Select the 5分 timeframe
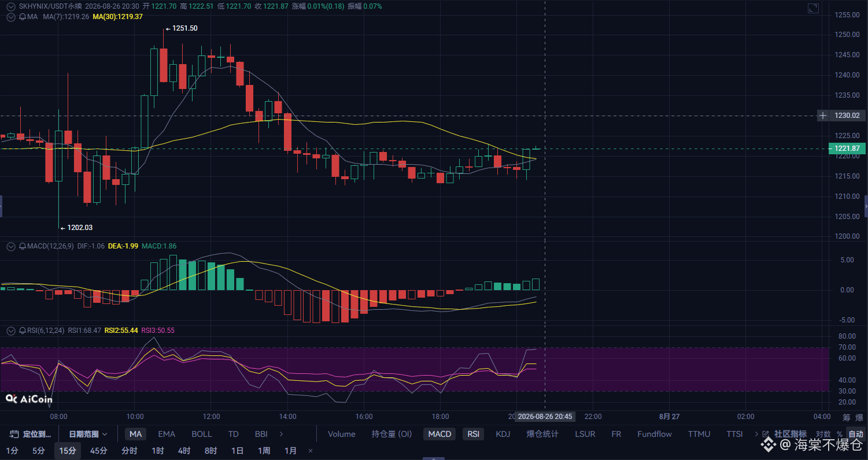 [x=39, y=451]
